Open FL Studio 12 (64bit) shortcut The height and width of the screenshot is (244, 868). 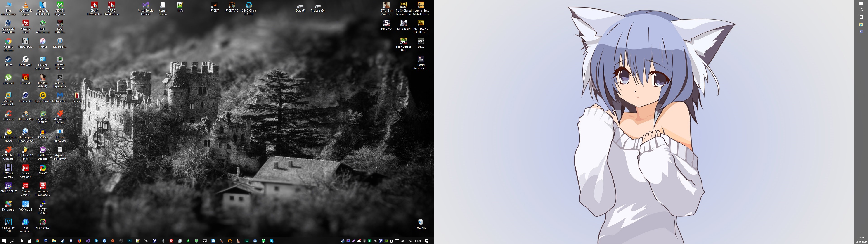[26, 153]
